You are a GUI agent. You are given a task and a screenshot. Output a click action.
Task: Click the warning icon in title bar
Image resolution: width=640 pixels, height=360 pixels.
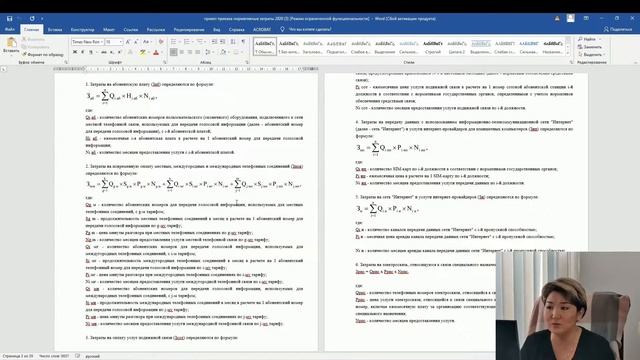point(557,18)
